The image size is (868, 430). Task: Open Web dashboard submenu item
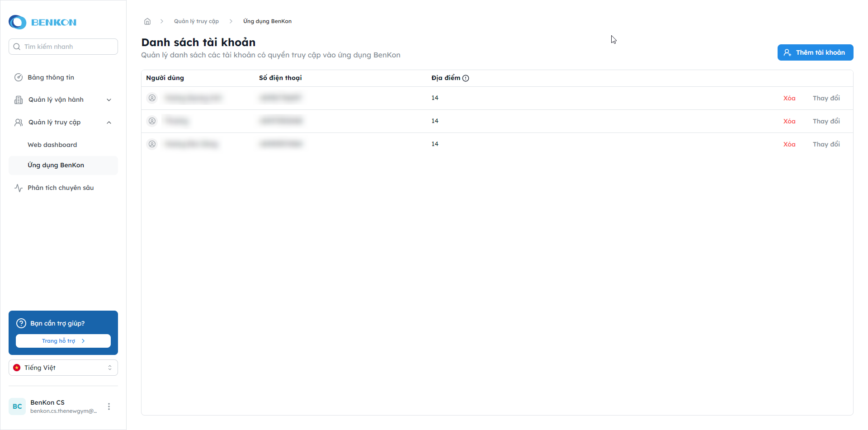63,145
